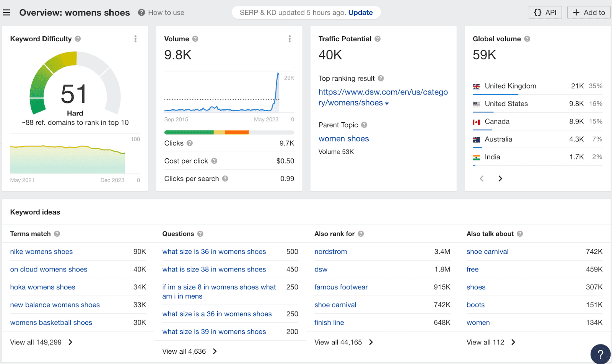
Task: Click the Global volume help icon
Action: 527,39
